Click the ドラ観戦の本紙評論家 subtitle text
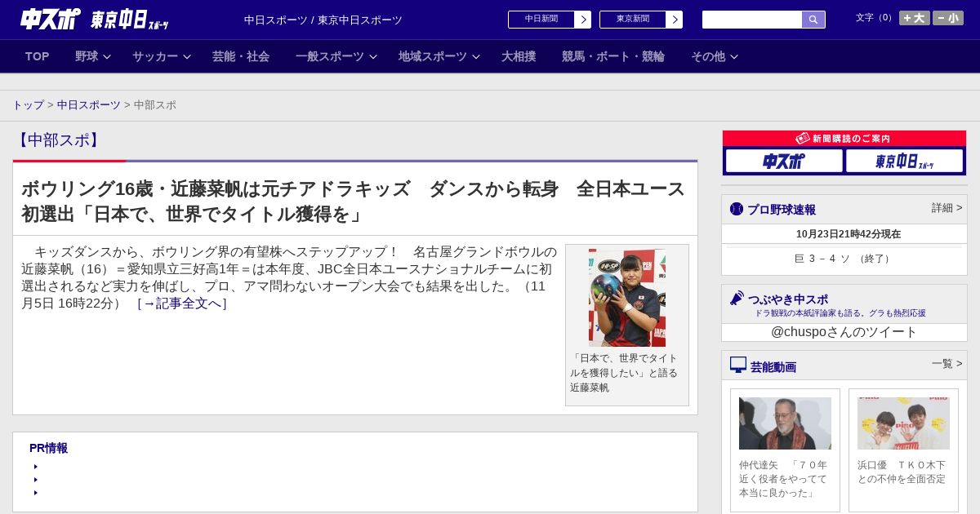This screenshot has width=980, height=514. tap(840, 313)
